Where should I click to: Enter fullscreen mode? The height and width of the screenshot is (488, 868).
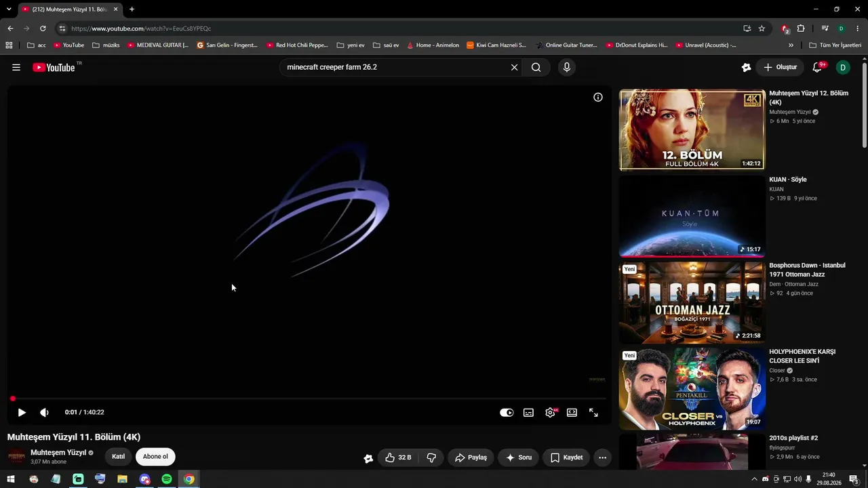[x=593, y=412]
